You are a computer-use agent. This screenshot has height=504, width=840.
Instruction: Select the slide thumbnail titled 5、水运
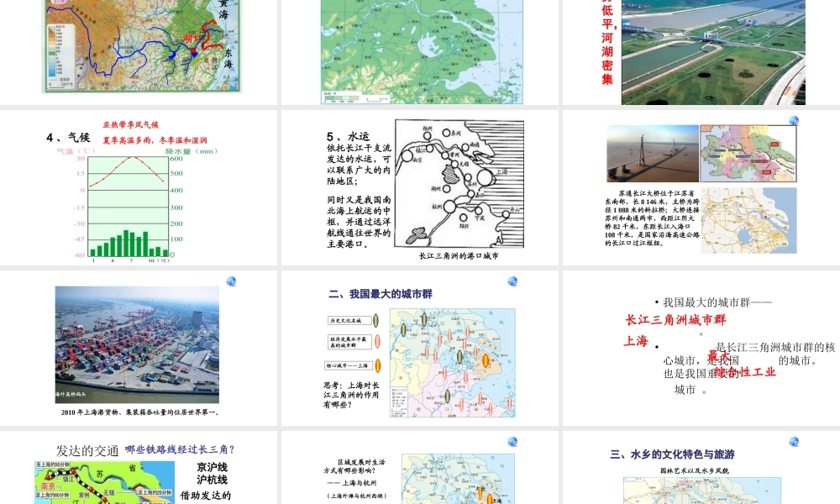point(420,187)
